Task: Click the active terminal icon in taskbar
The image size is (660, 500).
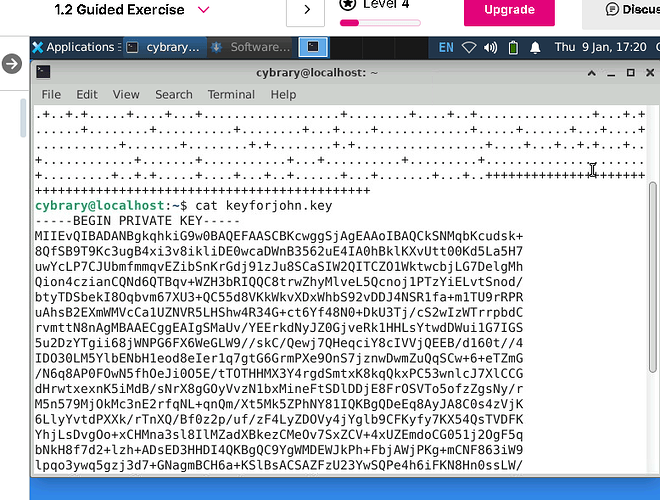Action: click(315, 47)
